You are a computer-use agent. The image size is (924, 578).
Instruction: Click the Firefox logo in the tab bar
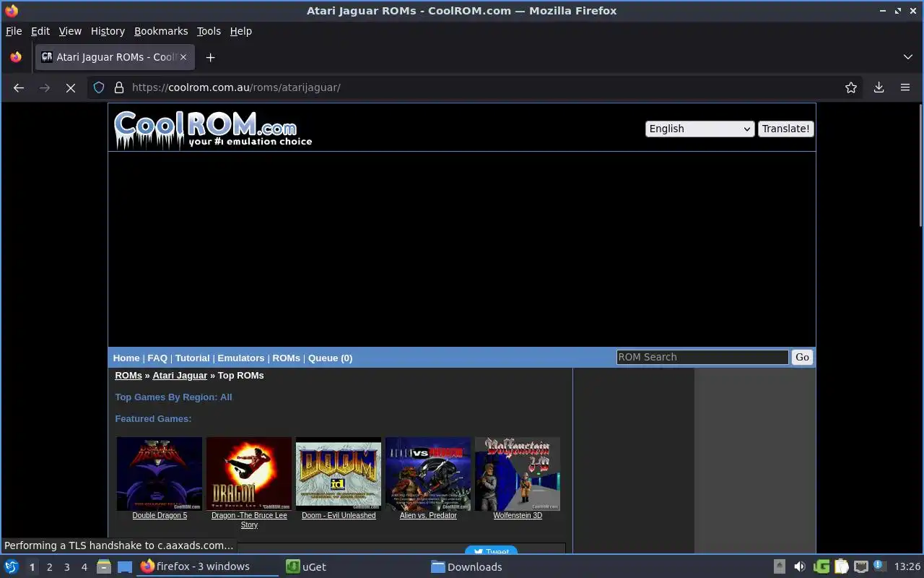point(16,57)
